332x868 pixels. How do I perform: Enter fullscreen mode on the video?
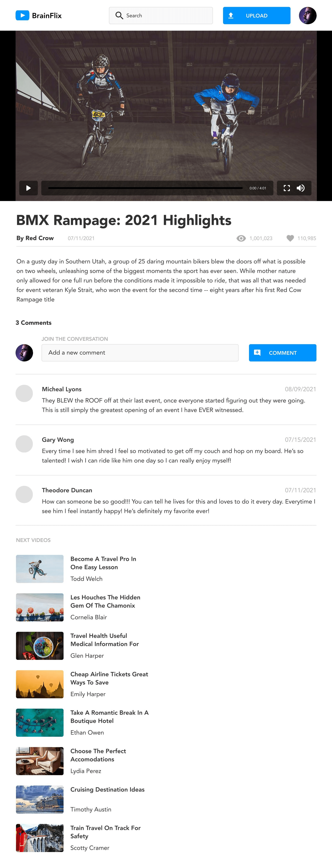coord(287,188)
